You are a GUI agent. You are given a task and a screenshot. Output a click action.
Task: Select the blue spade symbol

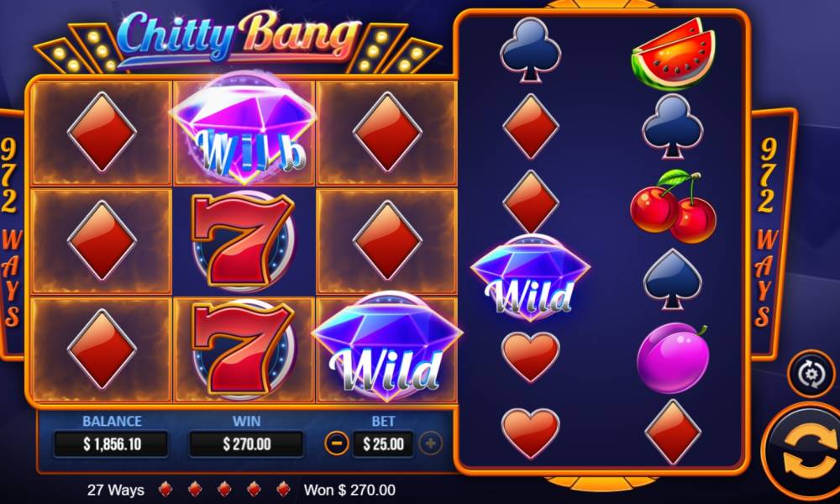tap(673, 280)
